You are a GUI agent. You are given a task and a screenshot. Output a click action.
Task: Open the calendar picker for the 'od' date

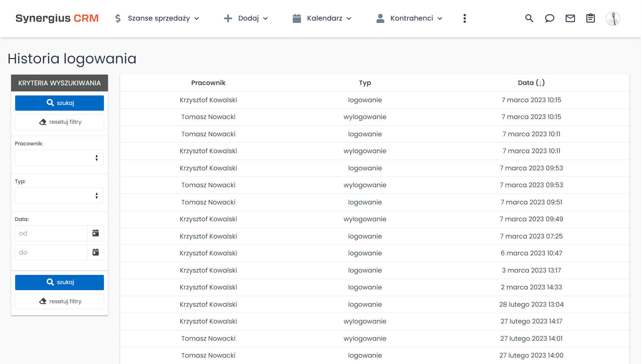pyautogui.click(x=95, y=233)
